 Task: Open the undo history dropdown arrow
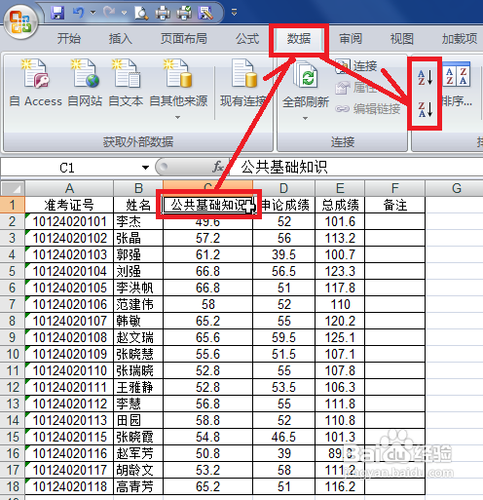click(x=93, y=13)
